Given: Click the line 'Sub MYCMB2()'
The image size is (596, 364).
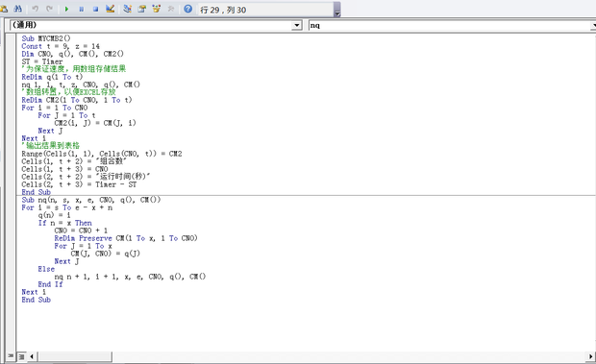Looking at the screenshot, I should point(46,38).
